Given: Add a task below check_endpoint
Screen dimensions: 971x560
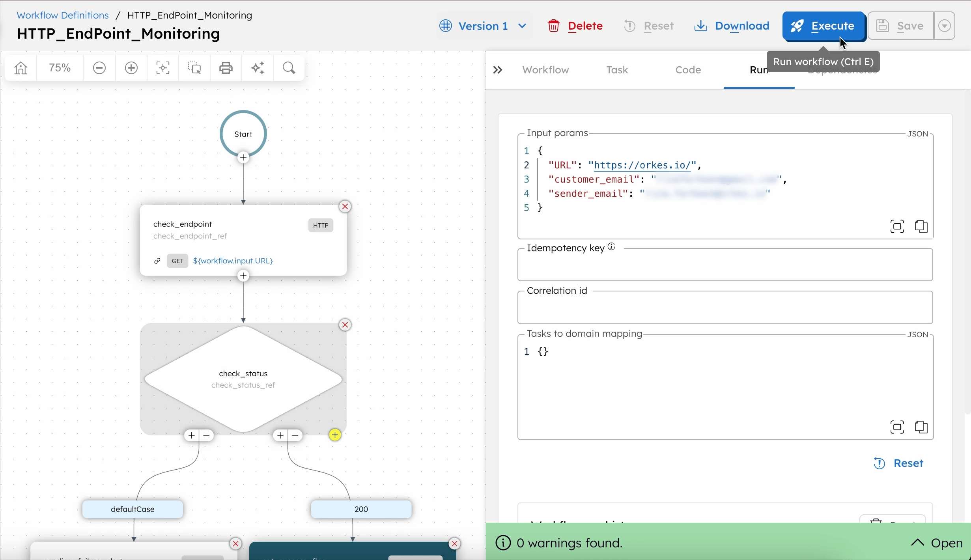Looking at the screenshot, I should [x=243, y=276].
